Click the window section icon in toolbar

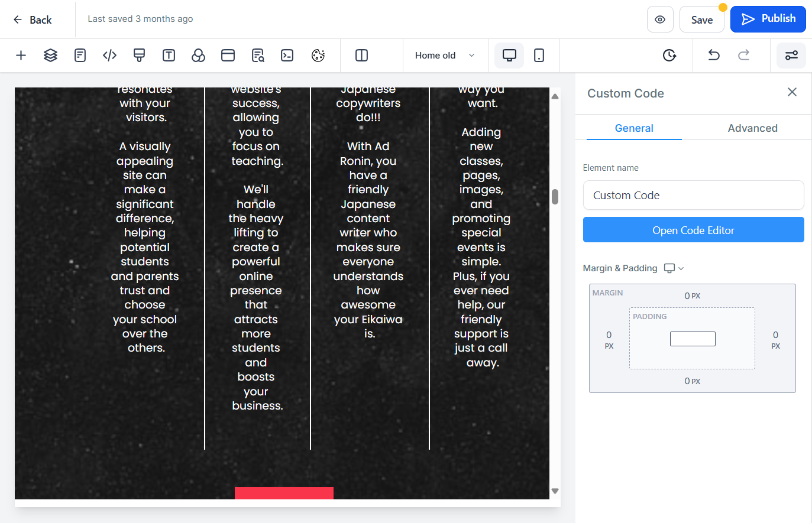(x=228, y=56)
